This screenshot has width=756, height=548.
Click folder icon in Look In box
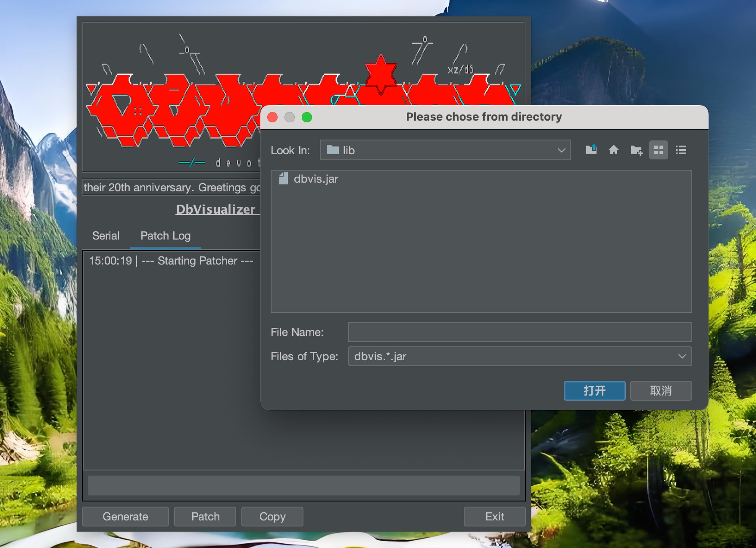point(333,150)
